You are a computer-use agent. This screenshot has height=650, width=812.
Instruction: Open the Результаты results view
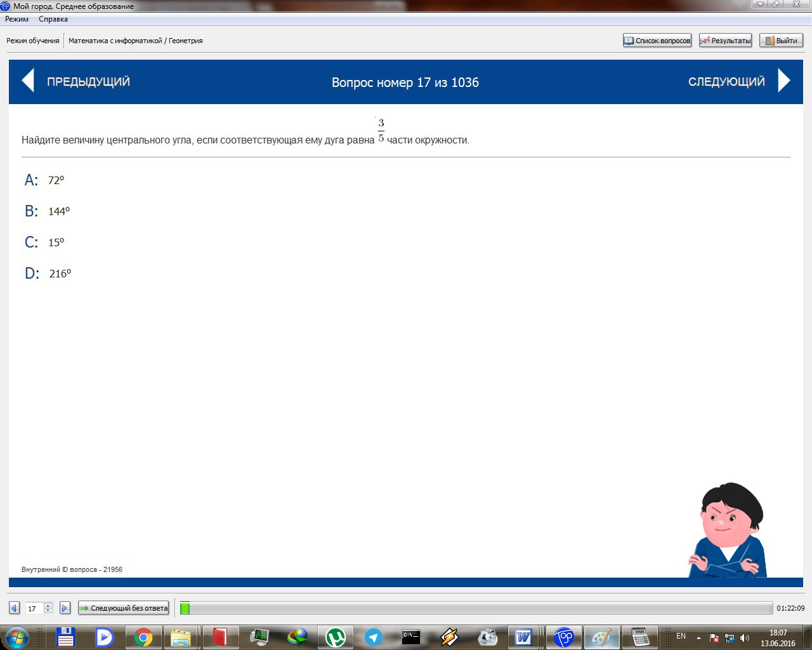[x=725, y=41]
